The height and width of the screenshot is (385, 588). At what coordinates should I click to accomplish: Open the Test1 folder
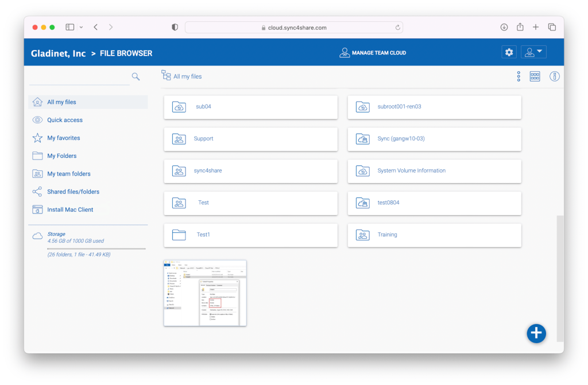coord(250,235)
